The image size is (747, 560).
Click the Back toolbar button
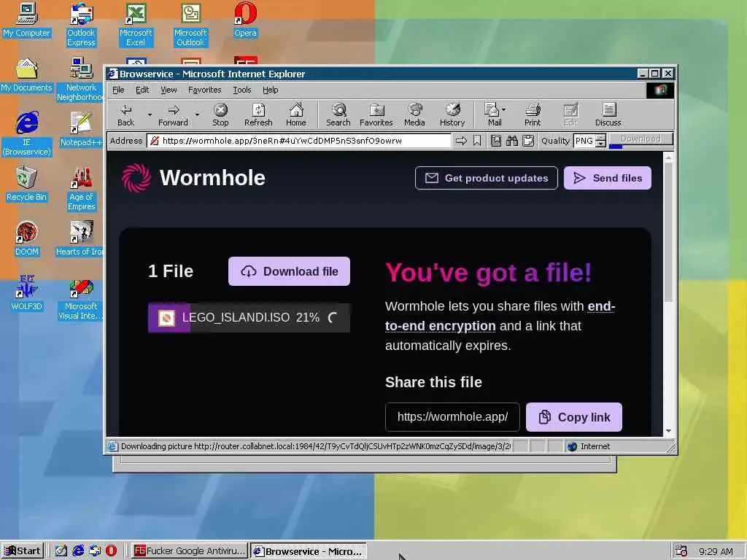coord(125,115)
